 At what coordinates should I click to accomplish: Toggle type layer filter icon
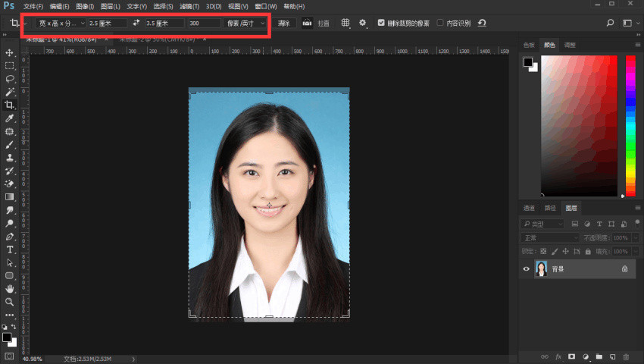599,224
